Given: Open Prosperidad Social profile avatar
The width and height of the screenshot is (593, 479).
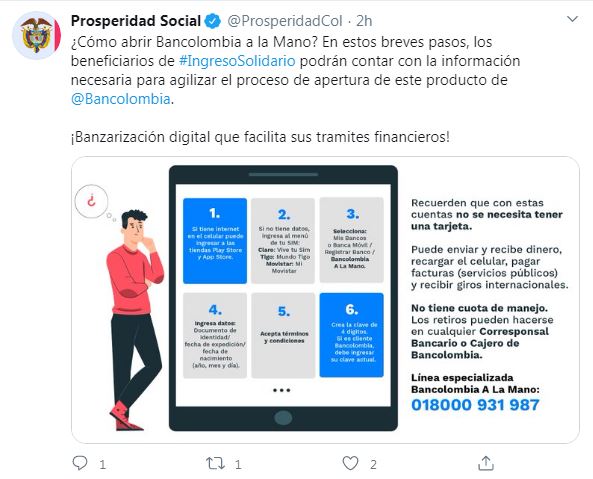Looking at the screenshot, I should click(37, 36).
